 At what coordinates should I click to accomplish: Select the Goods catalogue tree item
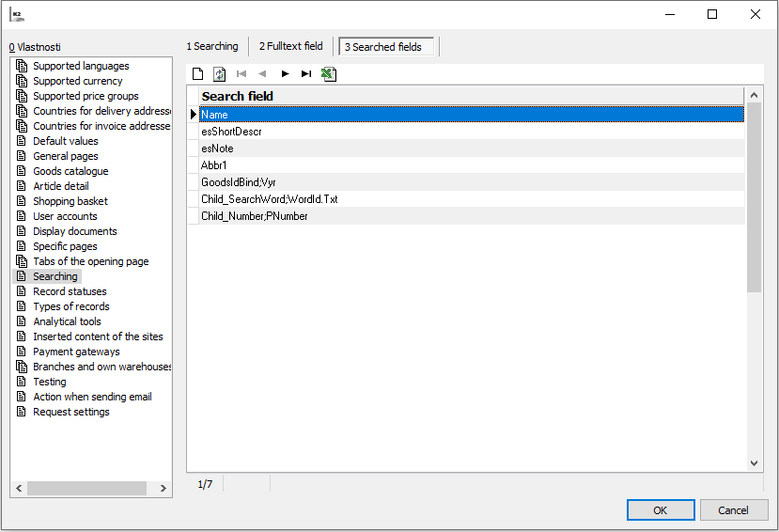pos(70,171)
